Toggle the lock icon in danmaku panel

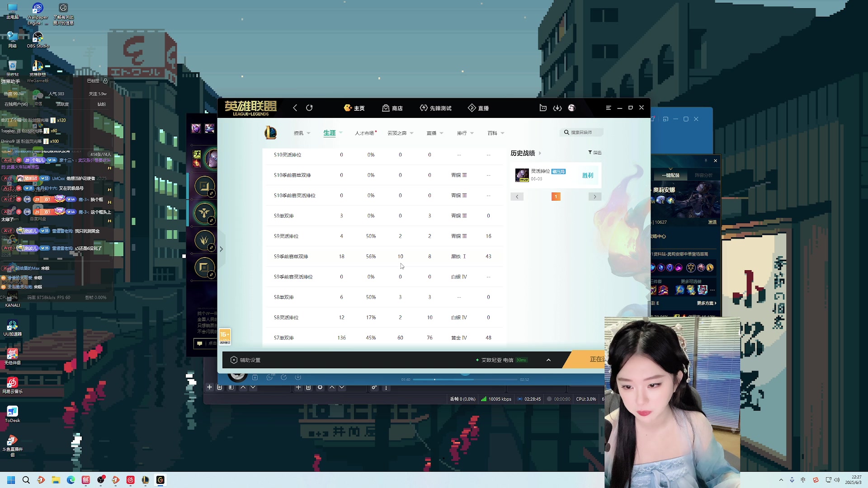[x=105, y=81]
